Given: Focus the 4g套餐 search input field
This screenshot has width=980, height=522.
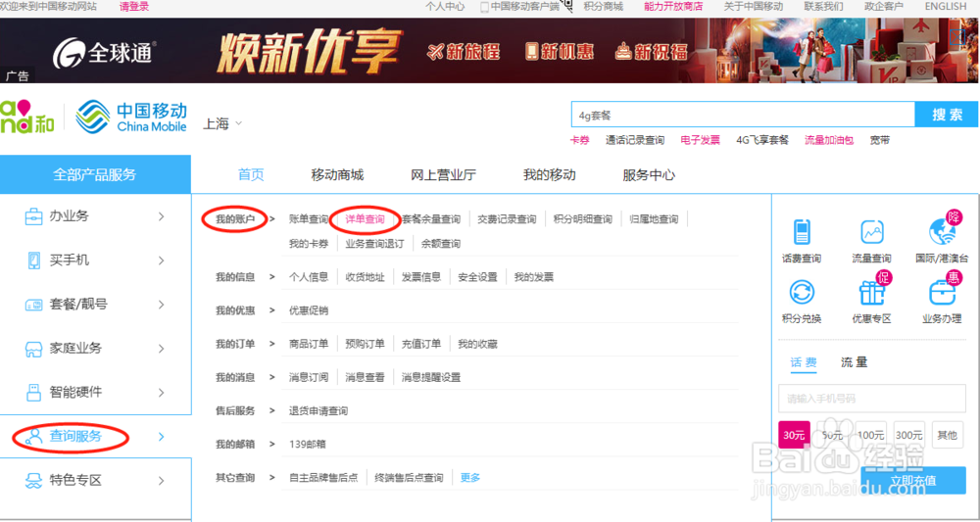Looking at the screenshot, I should [x=743, y=115].
